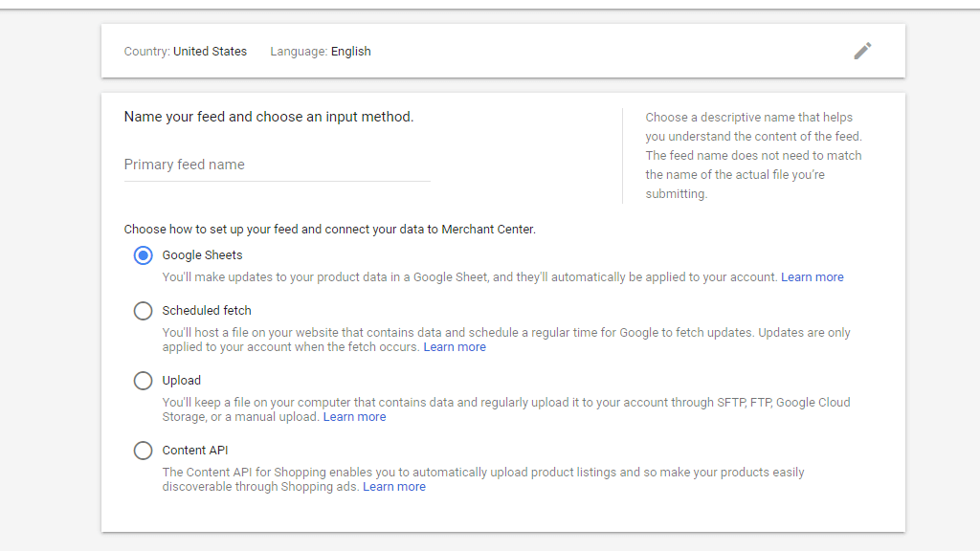Open Learn more link under Upload description
Image resolution: width=980 pixels, height=551 pixels.
pyautogui.click(x=354, y=417)
